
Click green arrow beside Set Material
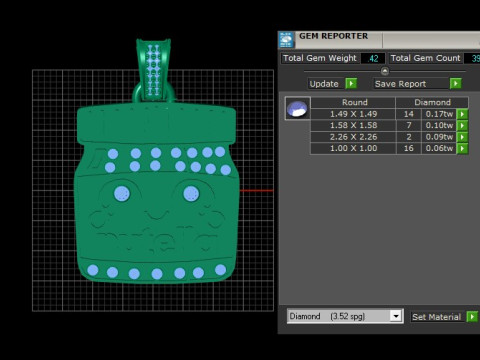click(x=472, y=316)
